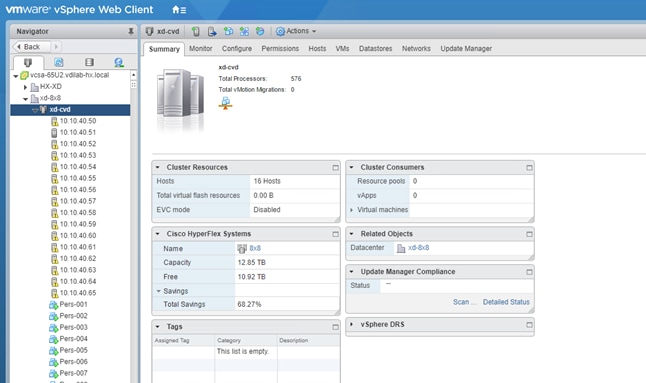Open the Monitor tab
The image size is (646, 383).
(201, 49)
